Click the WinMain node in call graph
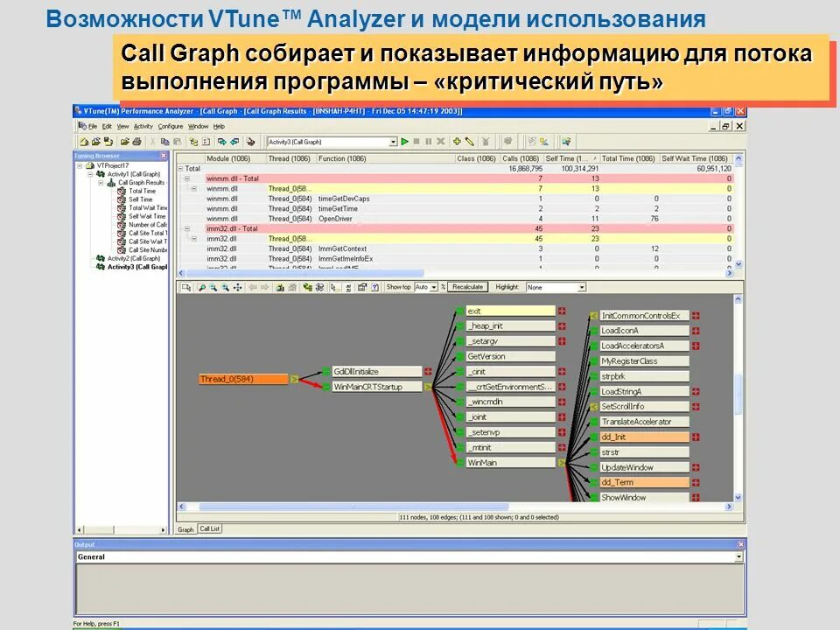The image size is (840, 630). point(510,462)
